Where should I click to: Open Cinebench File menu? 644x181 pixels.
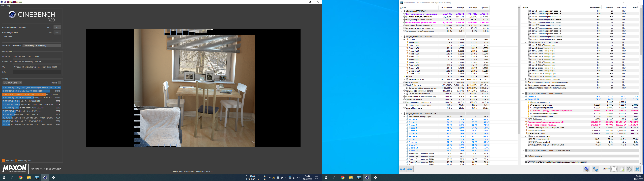[x=3, y=6]
